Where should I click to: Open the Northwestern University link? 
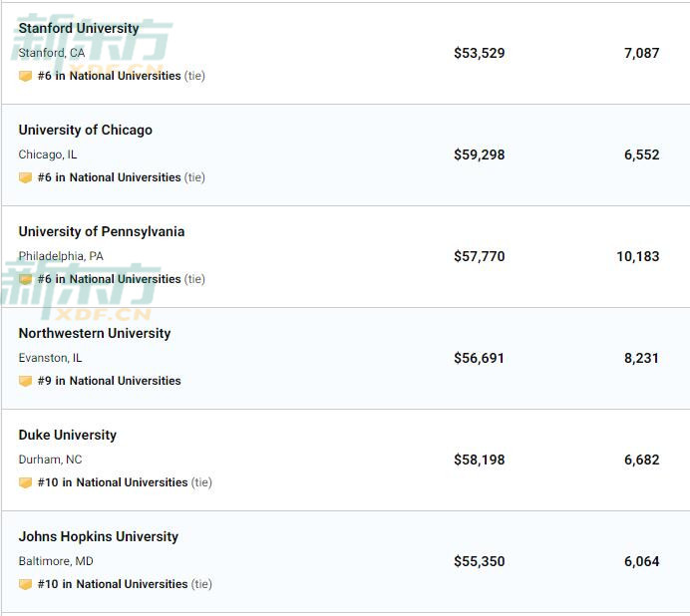[94, 333]
